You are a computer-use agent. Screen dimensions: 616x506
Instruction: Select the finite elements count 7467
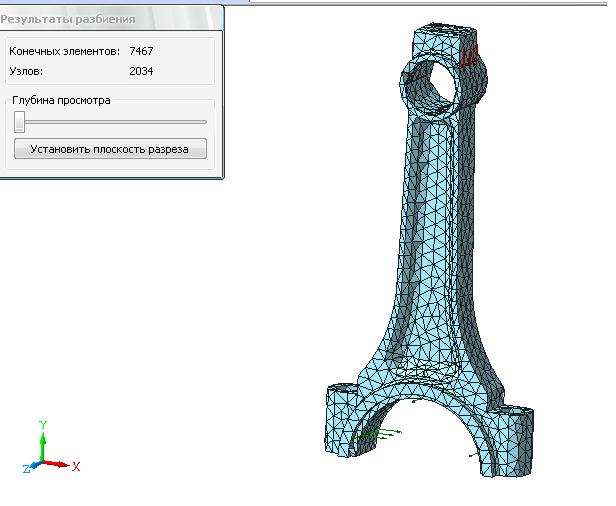pyautogui.click(x=141, y=51)
